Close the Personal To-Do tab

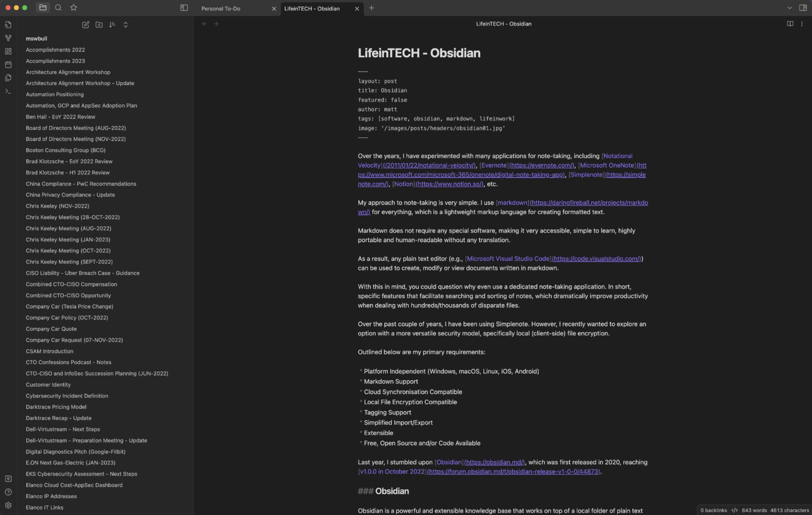coord(274,8)
